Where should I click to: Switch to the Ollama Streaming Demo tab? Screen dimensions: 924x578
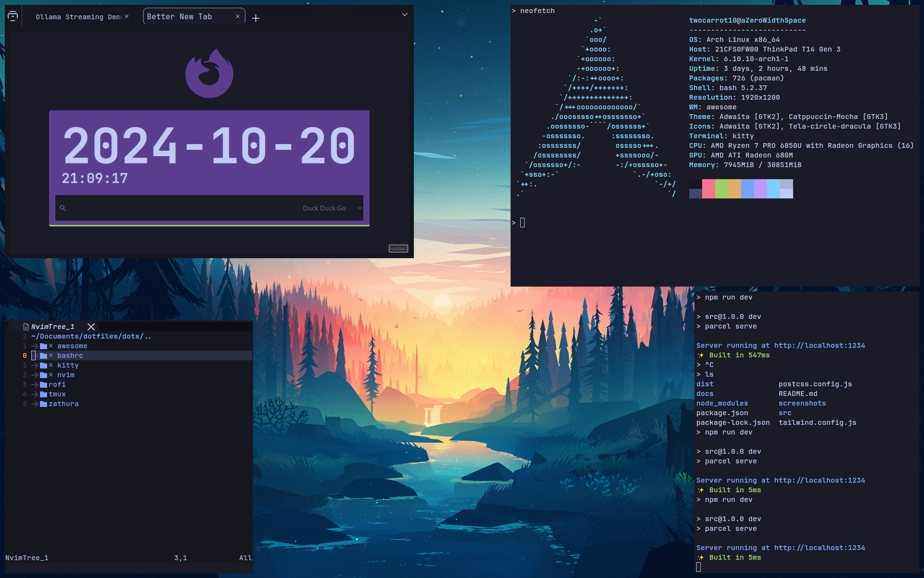pos(77,17)
